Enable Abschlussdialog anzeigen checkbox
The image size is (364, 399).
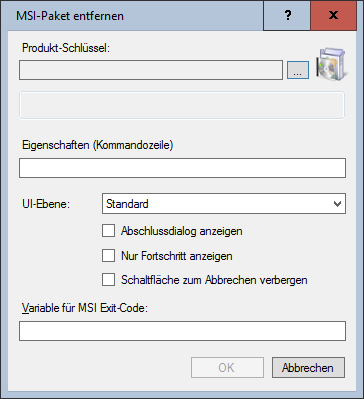pos(109,231)
